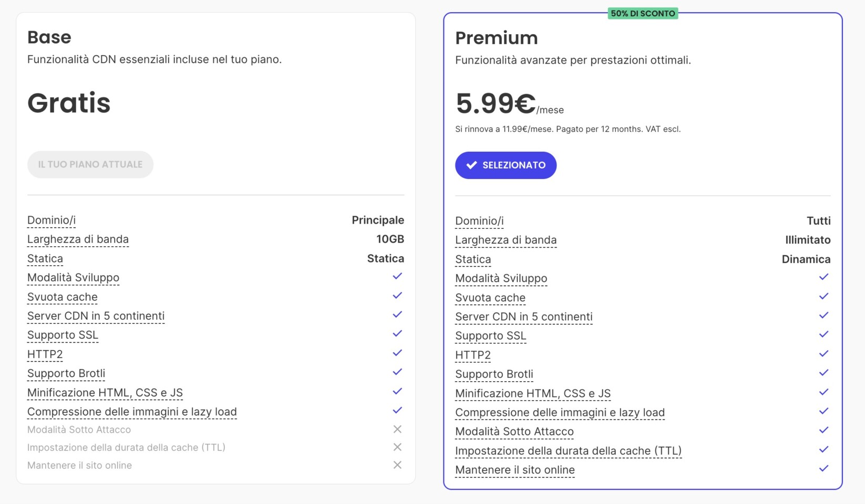Click the X beside Impostazione della durata in Base
865x504 pixels.
pos(397,447)
